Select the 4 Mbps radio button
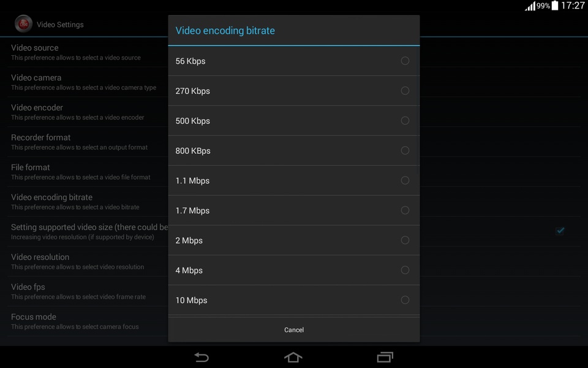This screenshot has height=368, width=588. tap(405, 270)
